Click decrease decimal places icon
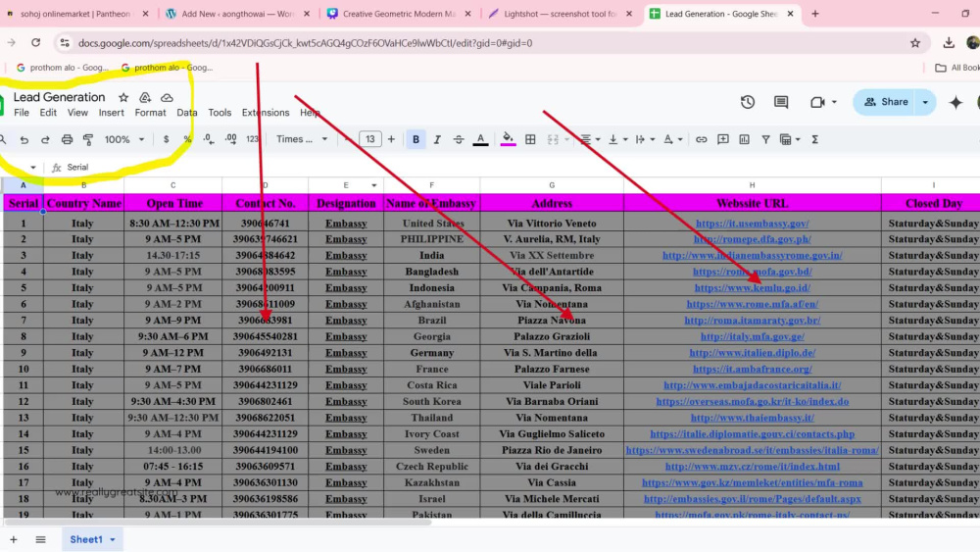Viewport: 980px width, 552px height. tap(208, 139)
